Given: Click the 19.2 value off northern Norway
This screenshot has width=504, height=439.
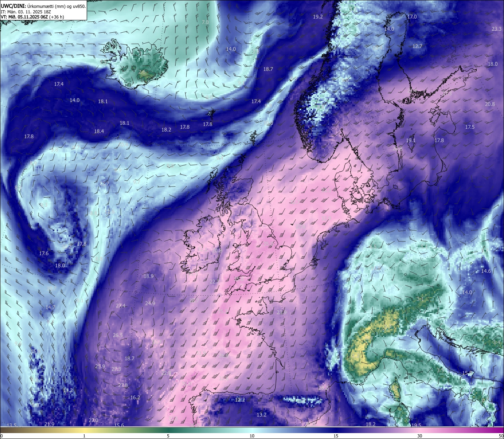Looking at the screenshot, I should [x=318, y=17].
